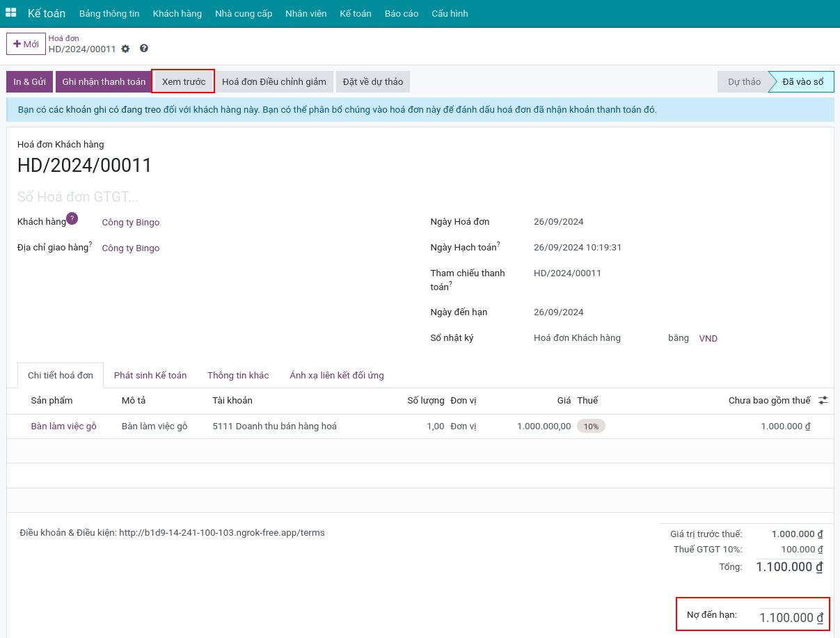Screen dimensions: 840x638
Task: Click the accounting date 26/09/2024 10:19:31
Action: (x=578, y=248)
